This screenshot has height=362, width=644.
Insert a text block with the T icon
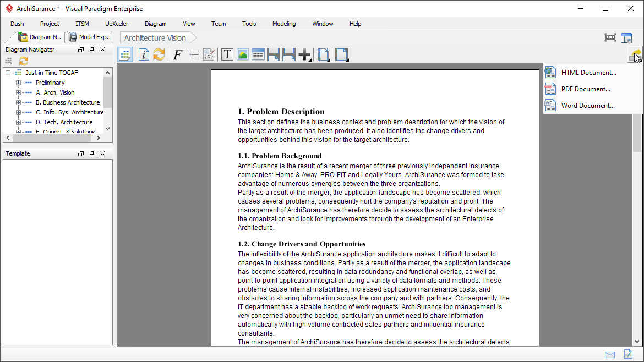[x=227, y=54]
